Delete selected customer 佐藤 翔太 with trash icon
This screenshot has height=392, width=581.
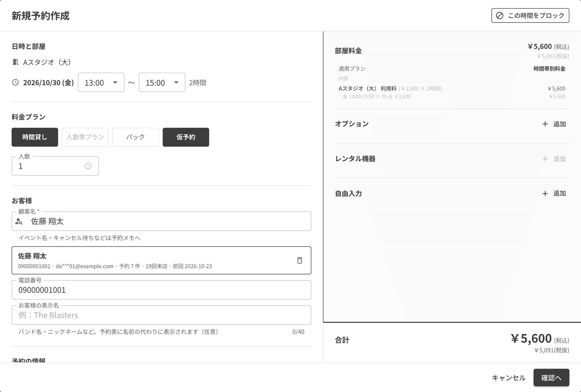pos(300,260)
